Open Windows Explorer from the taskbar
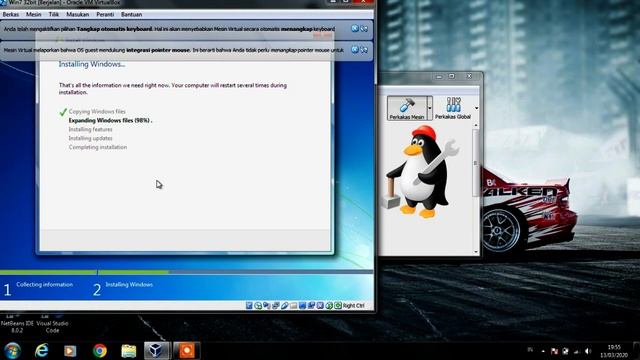The height and width of the screenshot is (360, 640). pyautogui.click(x=129, y=351)
